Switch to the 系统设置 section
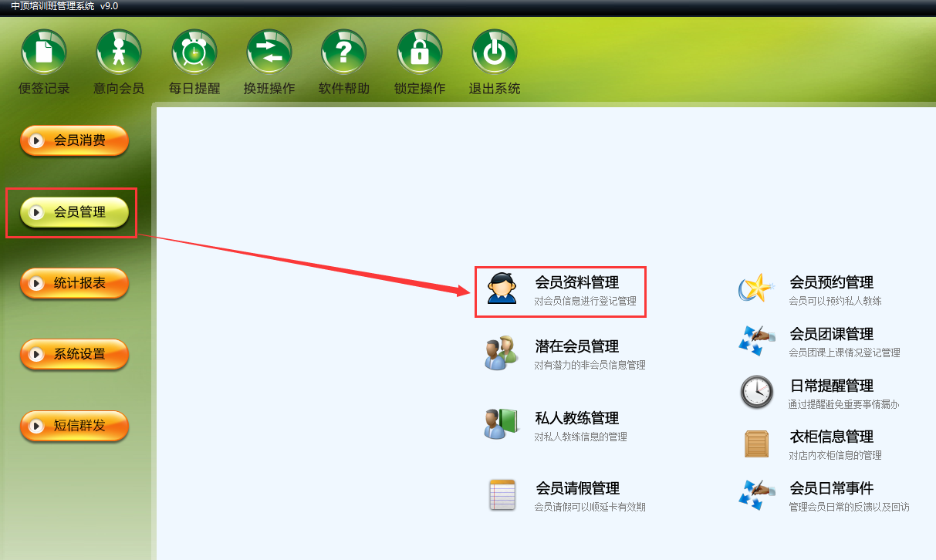The image size is (936, 560). click(74, 355)
